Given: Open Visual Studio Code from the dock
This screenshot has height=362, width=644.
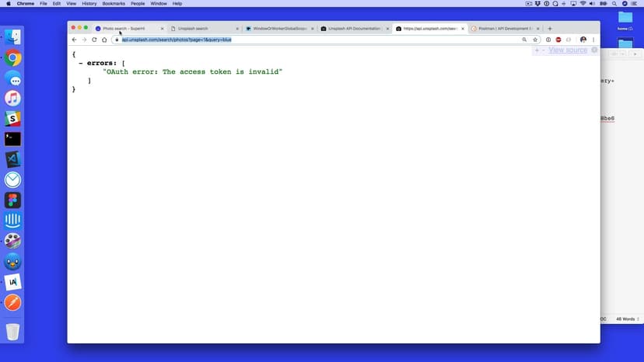Looking at the screenshot, I should (12, 159).
